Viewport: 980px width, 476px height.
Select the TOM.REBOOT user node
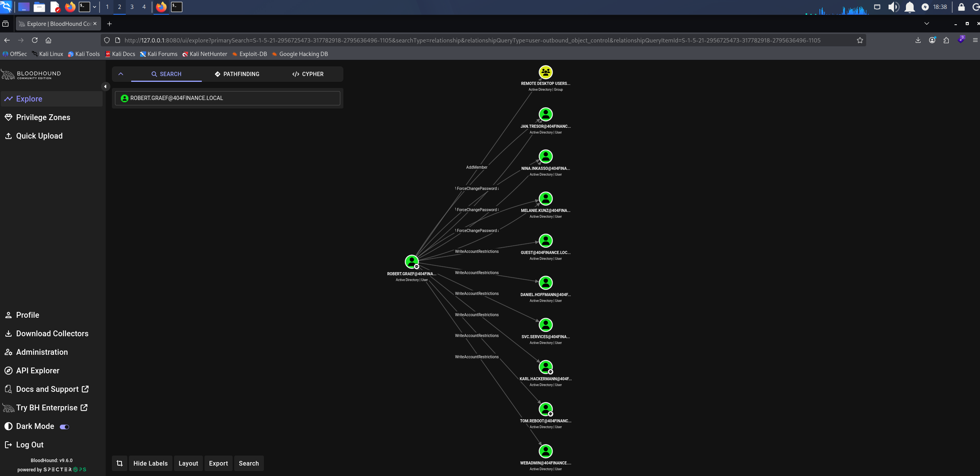pos(546,409)
